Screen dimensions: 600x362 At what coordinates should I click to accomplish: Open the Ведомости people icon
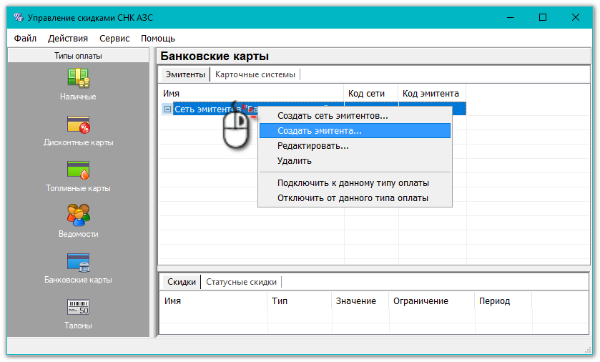pyautogui.click(x=78, y=215)
